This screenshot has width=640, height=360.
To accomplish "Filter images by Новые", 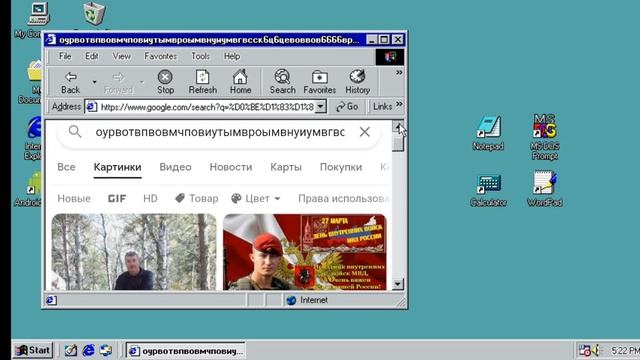I will point(74,198).
